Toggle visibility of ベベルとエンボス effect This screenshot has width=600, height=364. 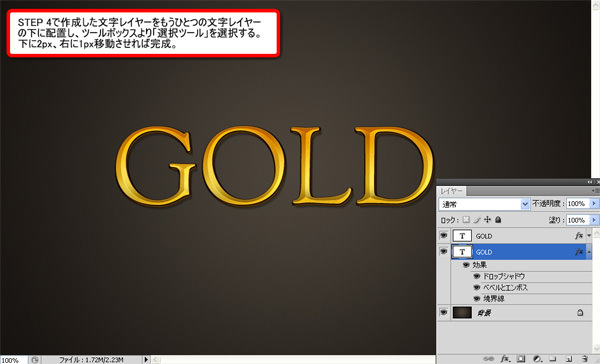477,287
